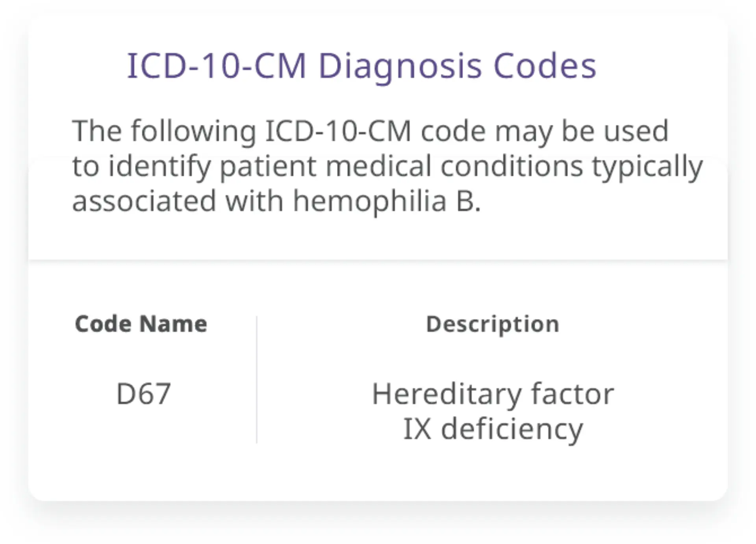The height and width of the screenshot is (544, 756).
Task: Click the "IX deficiency" description line
Action: [x=493, y=429]
